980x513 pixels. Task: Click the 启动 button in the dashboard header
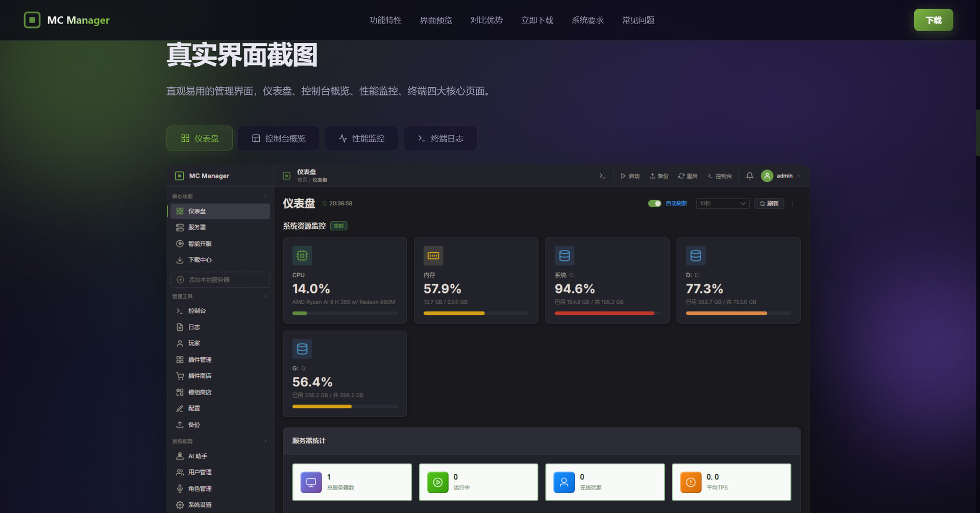coord(630,176)
